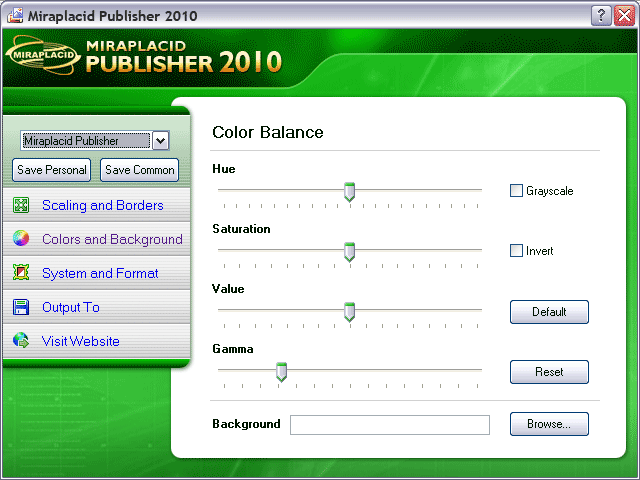The image size is (640, 480).
Task: Click the Gamma label
Action: (x=233, y=349)
